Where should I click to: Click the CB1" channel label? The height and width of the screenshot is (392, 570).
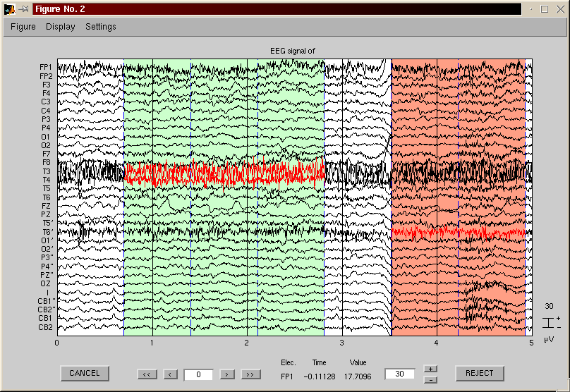[47, 301]
